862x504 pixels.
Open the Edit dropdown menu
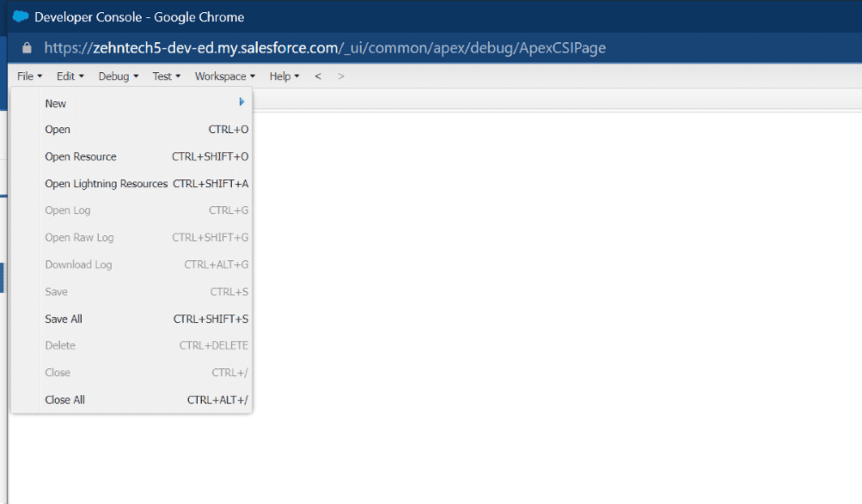(70, 76)
